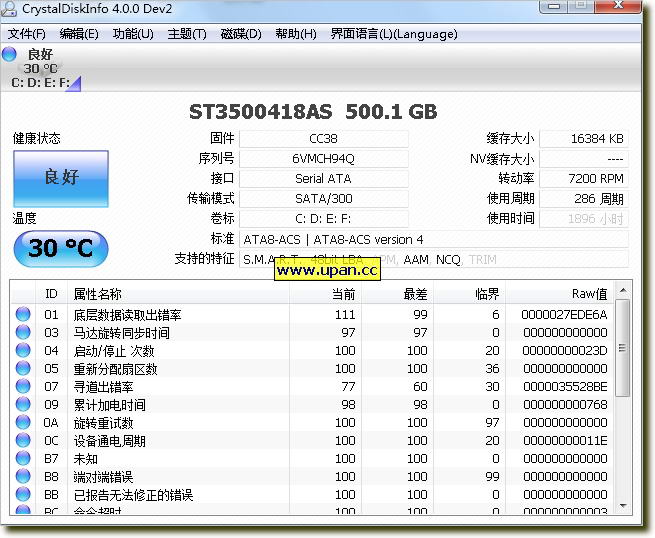
Task: Click raw value 00000000023D
Action: (565, 350)
